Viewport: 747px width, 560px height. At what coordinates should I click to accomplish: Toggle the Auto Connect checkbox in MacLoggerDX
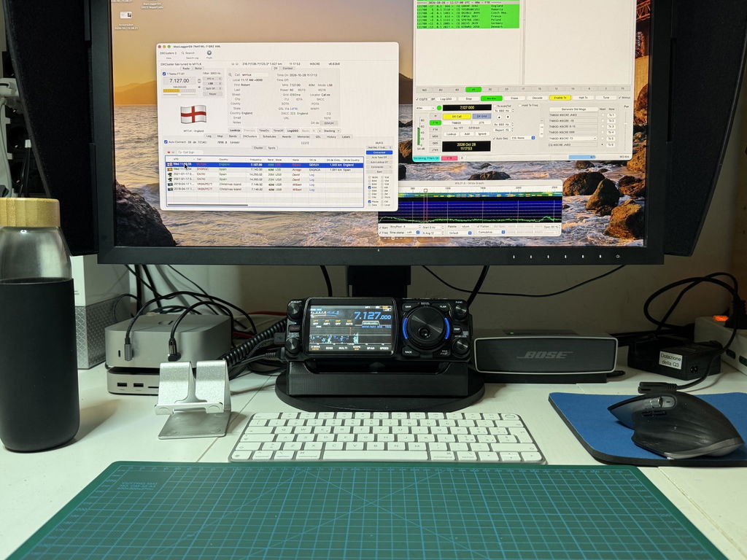(x=166, y=142)
